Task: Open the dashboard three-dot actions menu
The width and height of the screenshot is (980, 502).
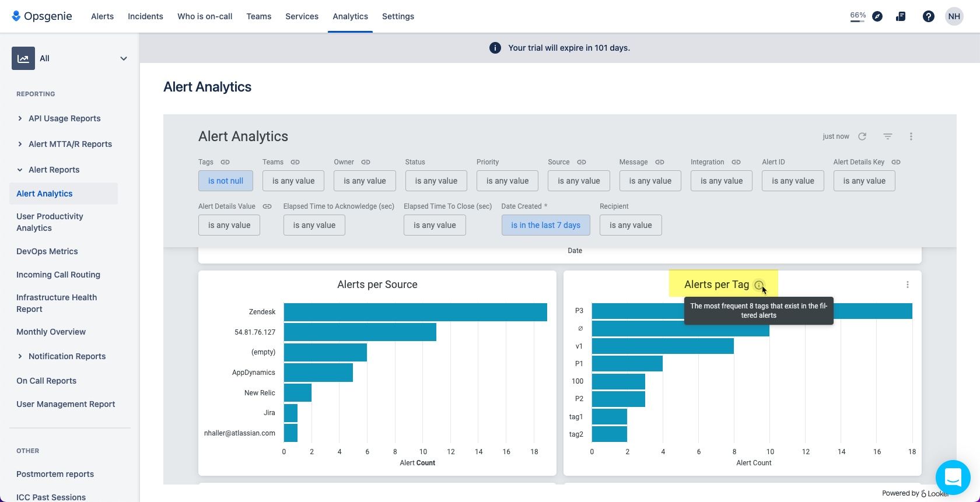Action: click(x=911, y=136)
